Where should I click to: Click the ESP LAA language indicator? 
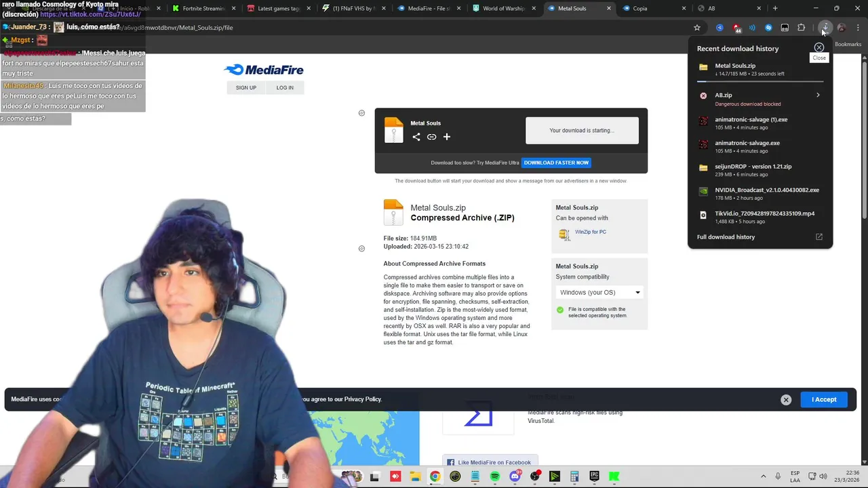(795, 476)
